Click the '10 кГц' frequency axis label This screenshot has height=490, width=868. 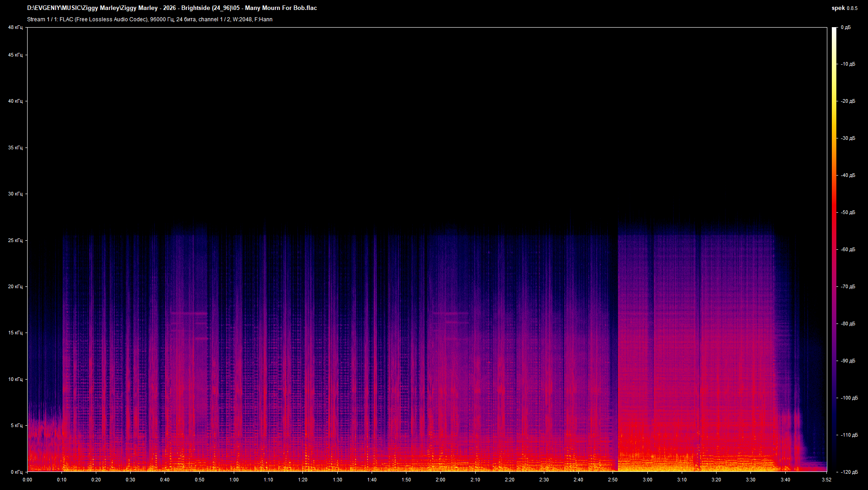pos(15,380)
